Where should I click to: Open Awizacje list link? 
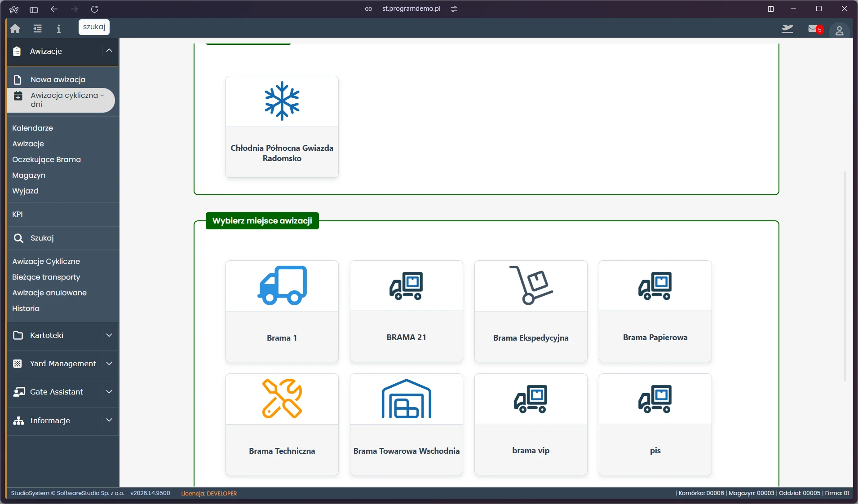[x=28, y=144]
